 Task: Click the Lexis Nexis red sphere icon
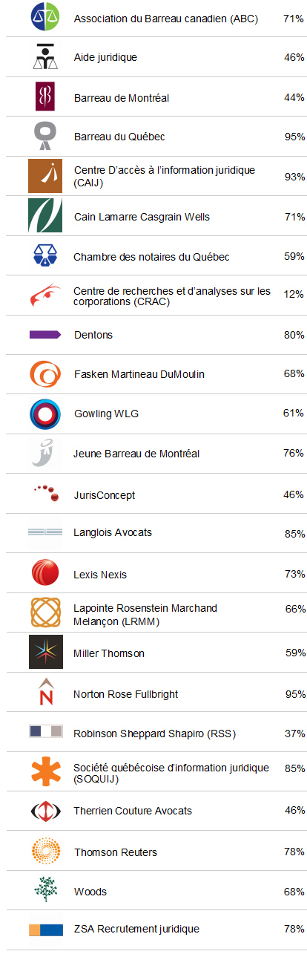click(45, 573)
